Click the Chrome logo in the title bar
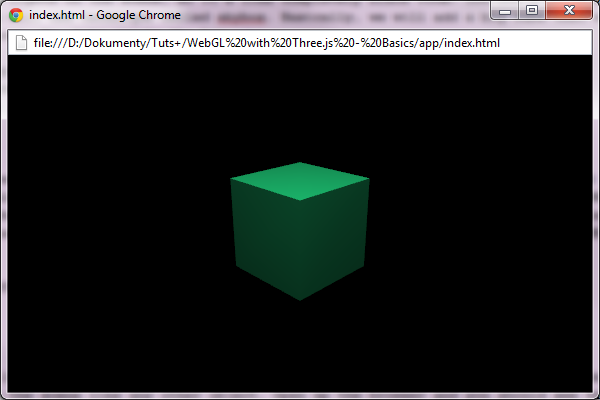The width and height of the screenshot is (600, 400). 16,15
